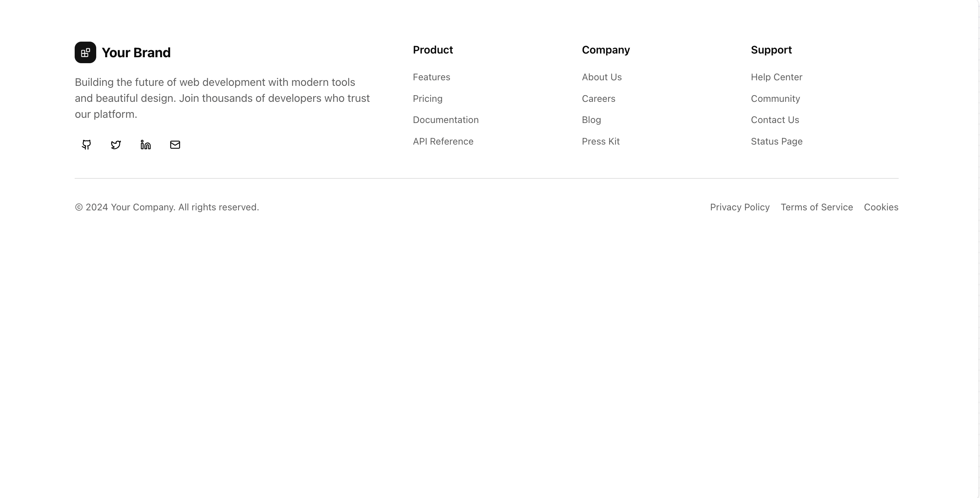Image resolution: width=980 pixels, height=498 pixels.
Task: Visit the Blog link
Action: tap(591, 120)
